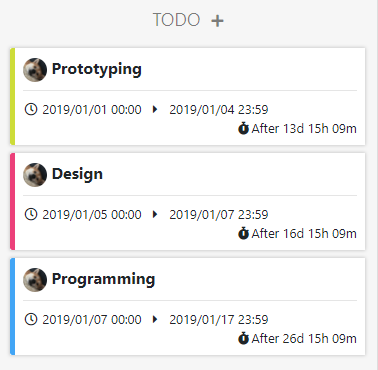Click the blue color bar on the Programming card
The width and height of the screenshot is (378, 370).
(12, 306)
